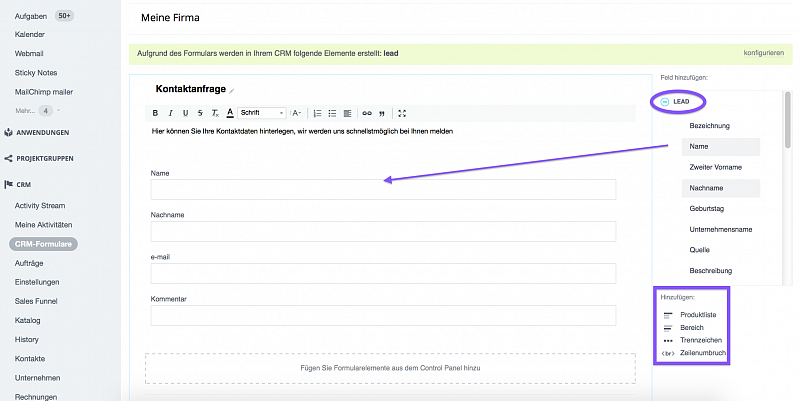Insert a bulleted list
800x401 pixels.
coord(332,113)
